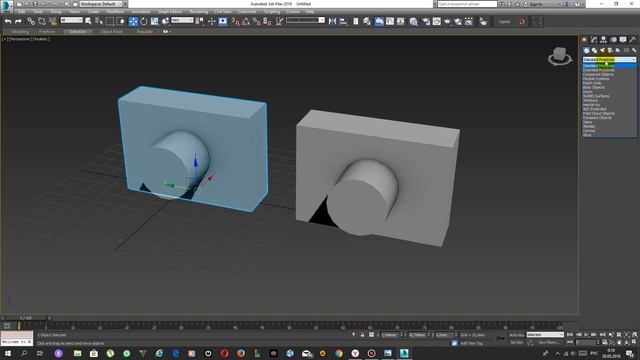The width and height of the screenshot is (640, 360).
Task: Click the Redo arrow in main toolbar
Action: tap(18, 21)
